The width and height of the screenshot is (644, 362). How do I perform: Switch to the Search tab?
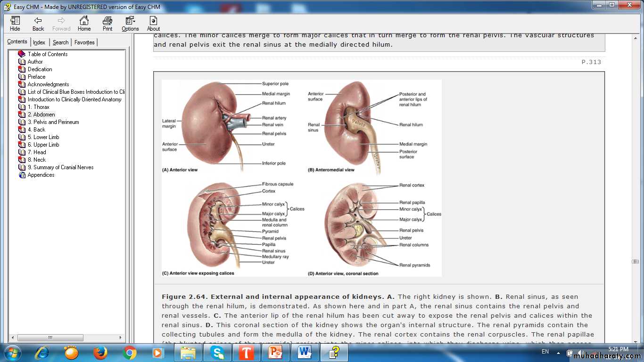tap(60, 42)
